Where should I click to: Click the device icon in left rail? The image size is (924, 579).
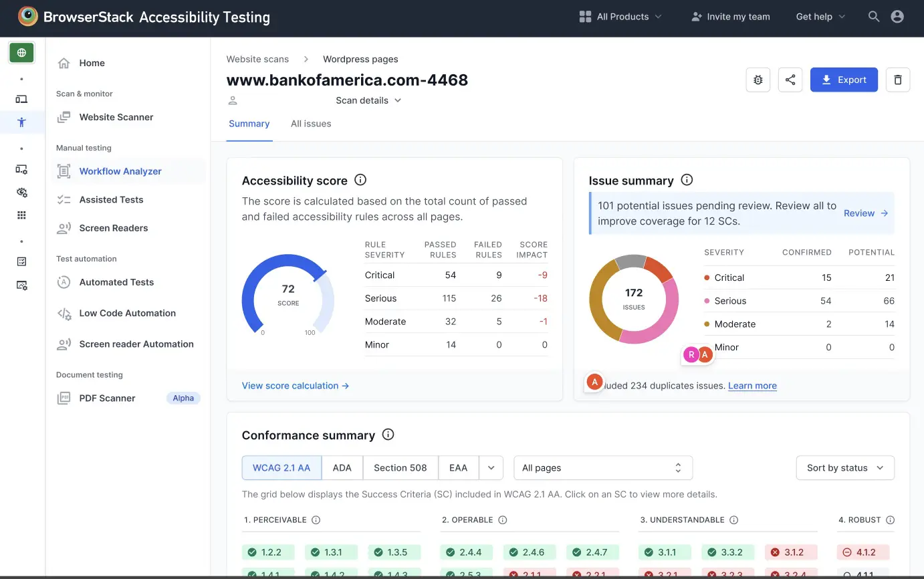(21, 99)
